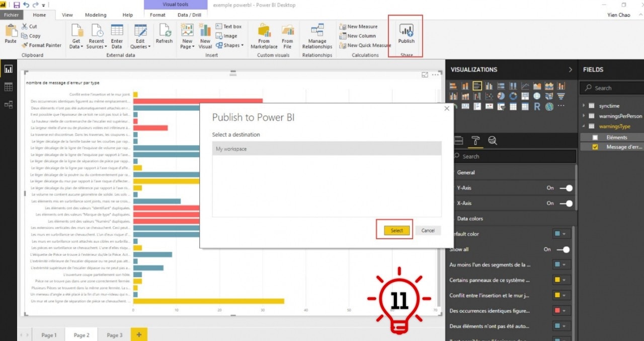This screenshot has width=644, height=341.
Task: Toggle the Y-Axis switch off
Action: pos(566,188)
